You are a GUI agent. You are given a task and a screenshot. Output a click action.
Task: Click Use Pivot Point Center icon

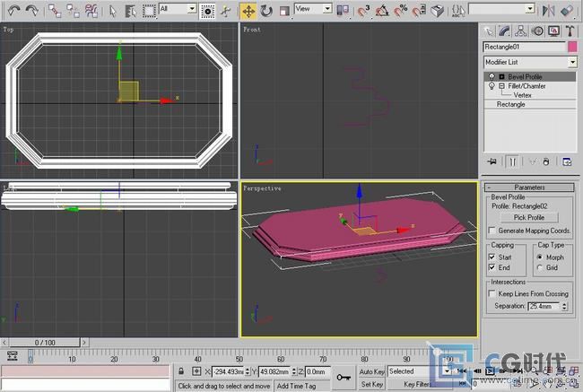click(x=343, y=11)
